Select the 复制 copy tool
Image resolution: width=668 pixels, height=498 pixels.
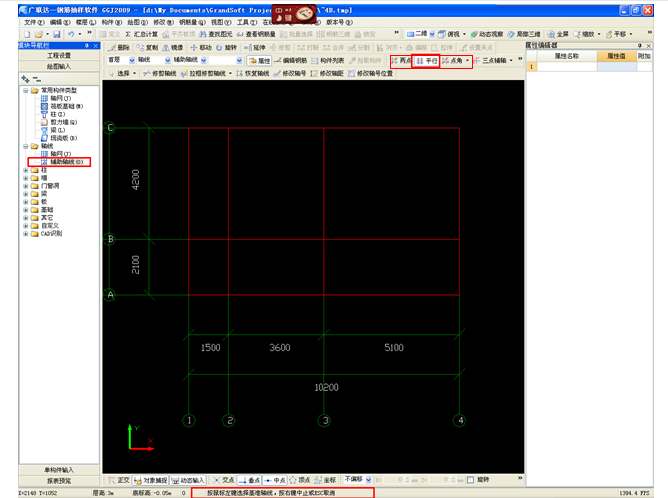coord(147,48)
